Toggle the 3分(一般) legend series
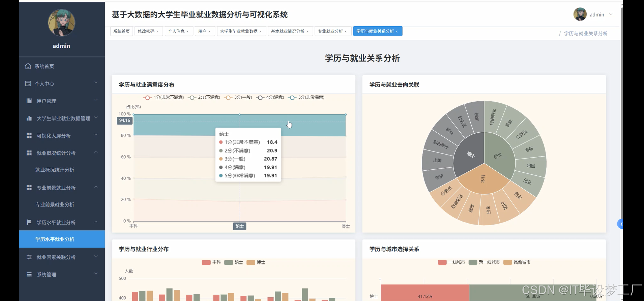The height and width of the screenshot is (301, 644). point(238,97)
